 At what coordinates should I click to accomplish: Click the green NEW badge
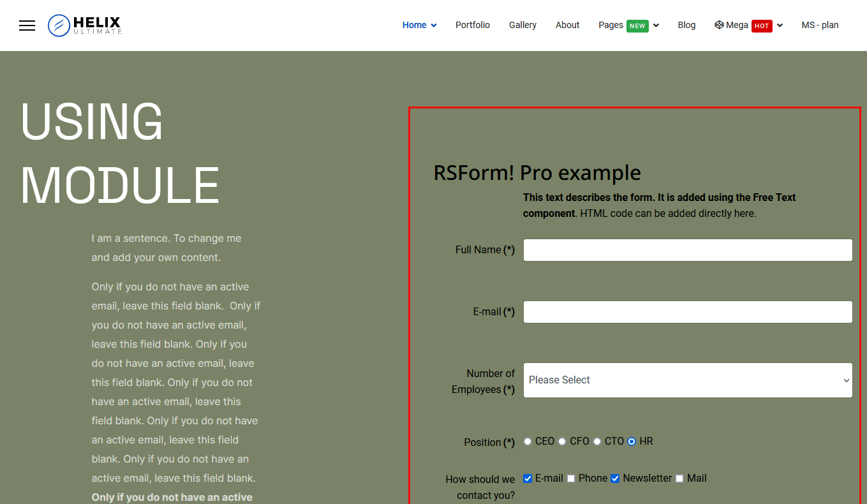(x=637, y=26)
